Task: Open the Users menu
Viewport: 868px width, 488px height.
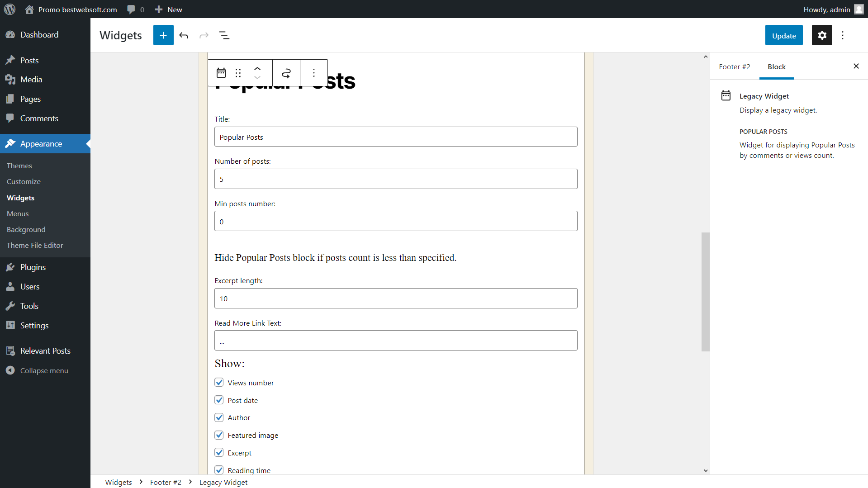Action: click(45, 287)
